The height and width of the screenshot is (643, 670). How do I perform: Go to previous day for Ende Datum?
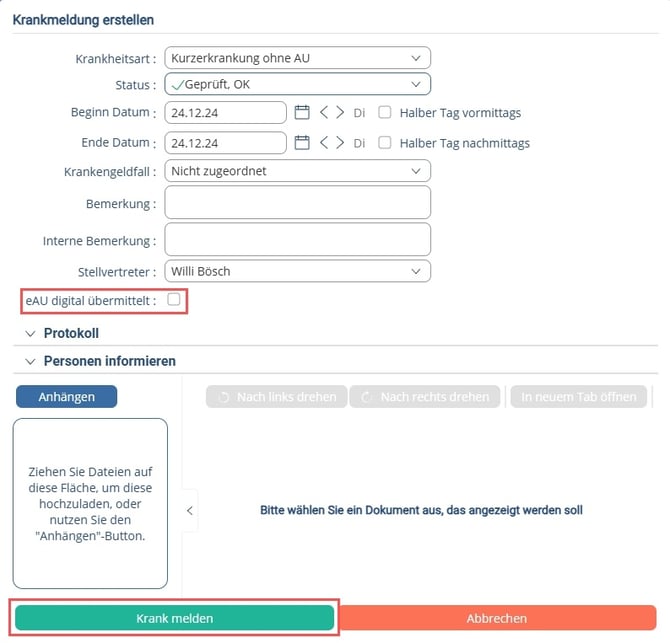324,143
